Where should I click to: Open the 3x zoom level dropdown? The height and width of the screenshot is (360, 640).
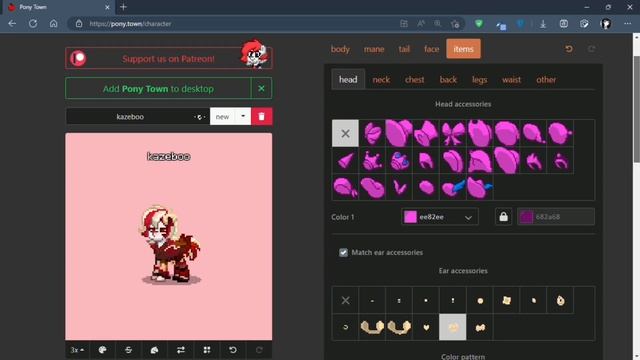tap(77, 350)
